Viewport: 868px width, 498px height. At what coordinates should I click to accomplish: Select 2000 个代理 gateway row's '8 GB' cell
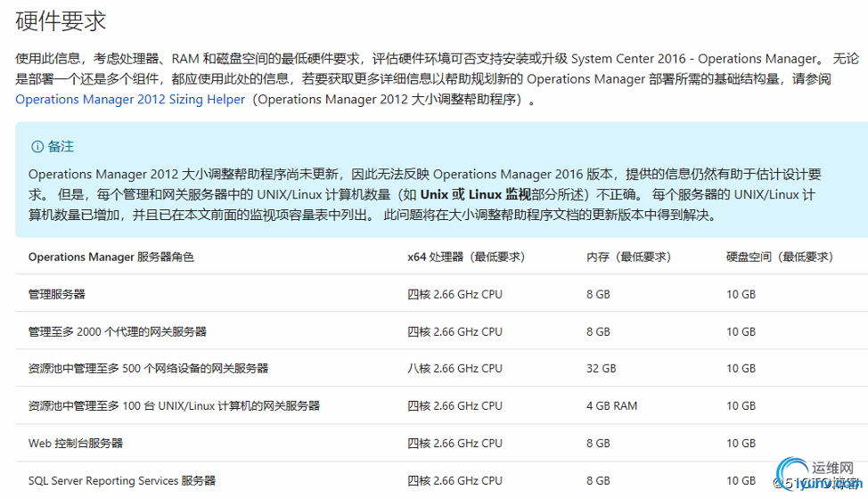pos(598,332)
